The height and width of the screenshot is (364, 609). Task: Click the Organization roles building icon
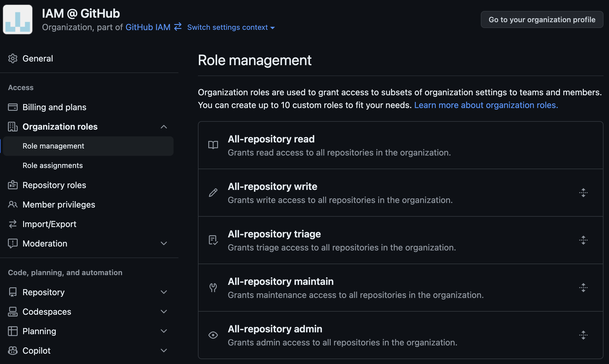pyautogui.click(x=13, y=127)
